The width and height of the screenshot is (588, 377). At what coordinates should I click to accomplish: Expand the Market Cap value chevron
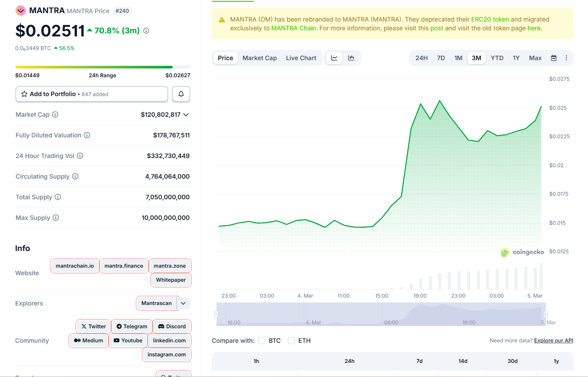click(x=187, y=115)
